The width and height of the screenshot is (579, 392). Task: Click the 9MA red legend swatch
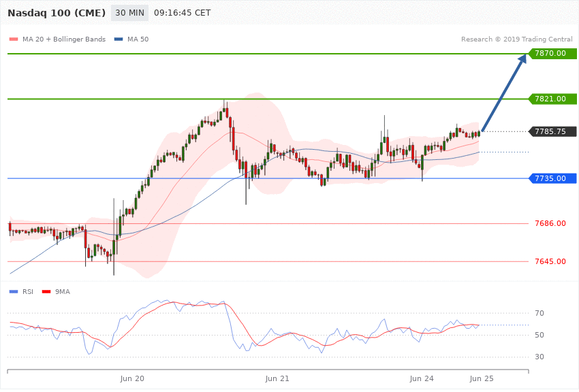(46, 292)
